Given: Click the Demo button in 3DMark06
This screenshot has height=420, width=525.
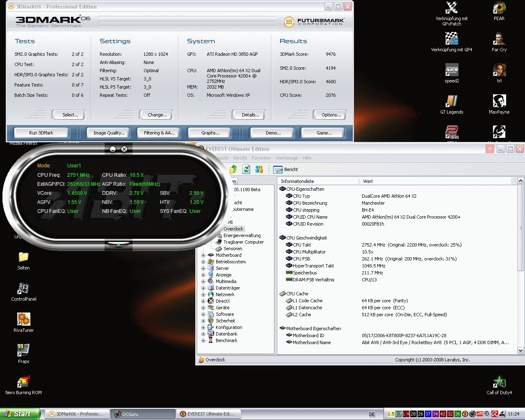Looking at the screenshot, I should pyautogui.click(x=273, y=133).
